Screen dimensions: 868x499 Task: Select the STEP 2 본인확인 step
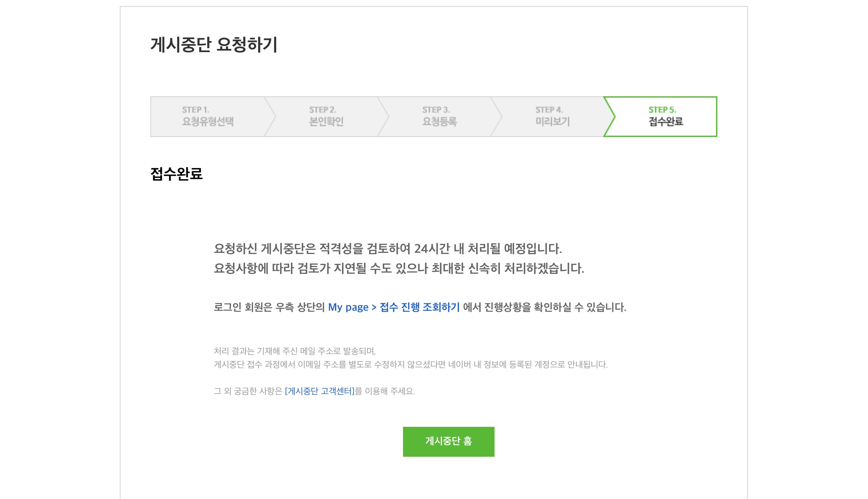coord(325,117)
